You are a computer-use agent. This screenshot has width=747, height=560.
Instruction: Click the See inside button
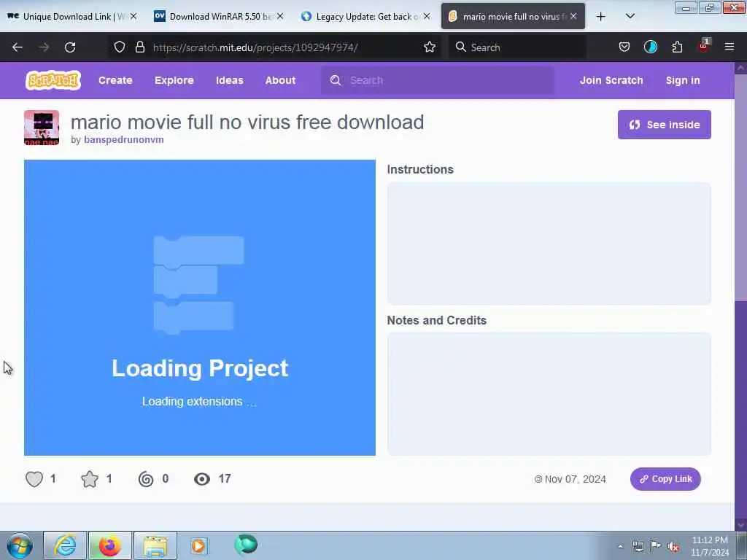(664, 125)
